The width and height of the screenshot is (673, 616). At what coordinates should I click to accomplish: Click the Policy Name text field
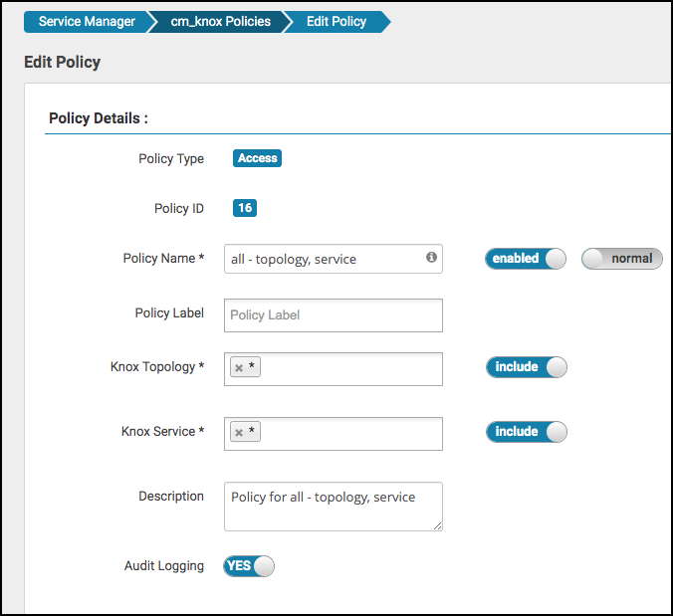tap(324, 259)
